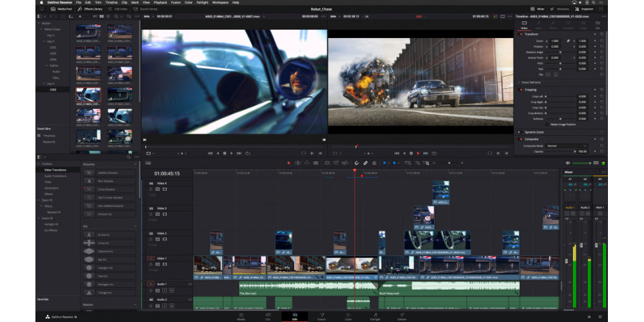The image size is (644, 322).
Task: Open the Composite Mode dropdown
Action: point(567,146)
